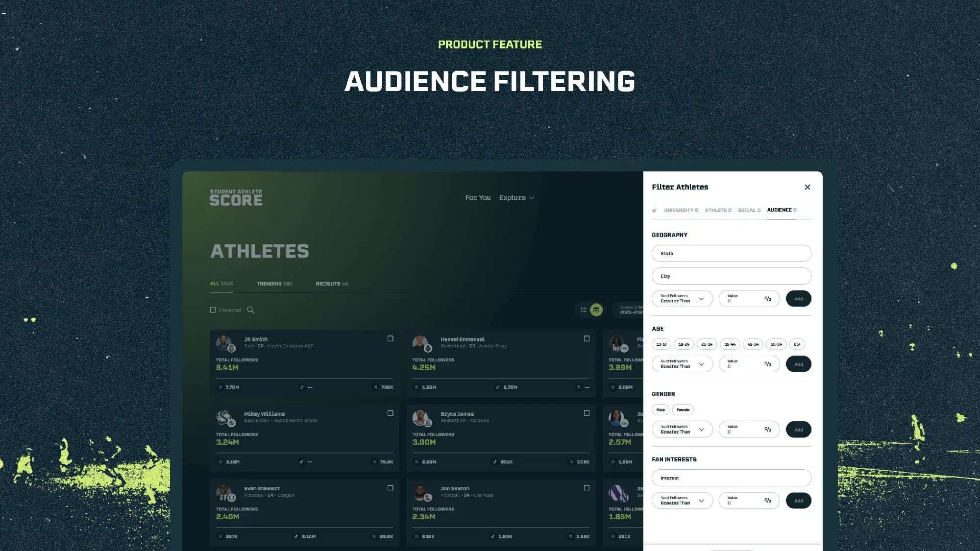Toggle the Female gender chip
The width and height of the screenshot is (980, 551).
click(x=683, y=409)
